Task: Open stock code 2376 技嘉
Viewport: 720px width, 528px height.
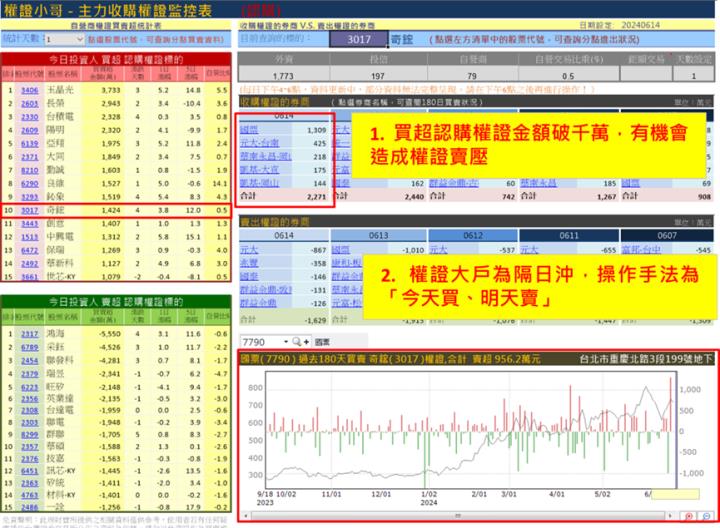Action: click(x=30, y=459)
